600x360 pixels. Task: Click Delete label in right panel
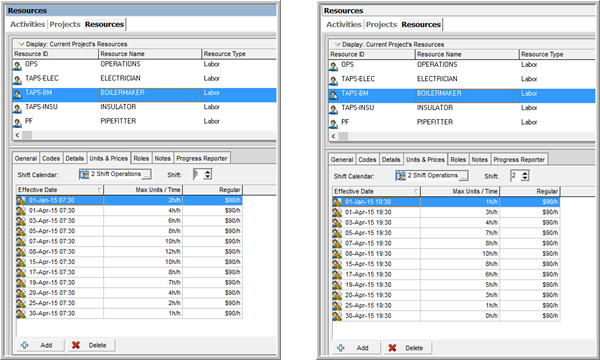[414, 348]
